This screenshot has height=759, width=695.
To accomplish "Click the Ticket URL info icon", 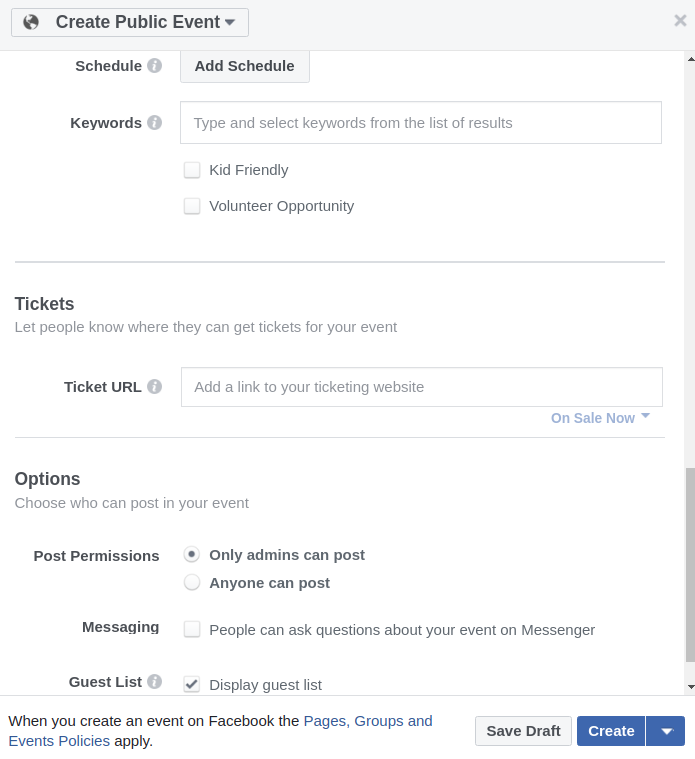I will coord(155,387).
